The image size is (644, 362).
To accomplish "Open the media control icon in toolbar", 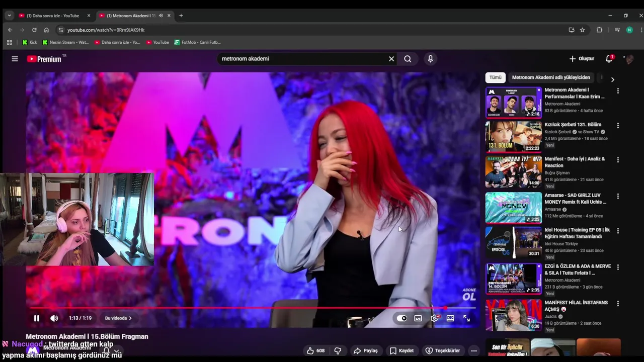I will tap(617, 30).
